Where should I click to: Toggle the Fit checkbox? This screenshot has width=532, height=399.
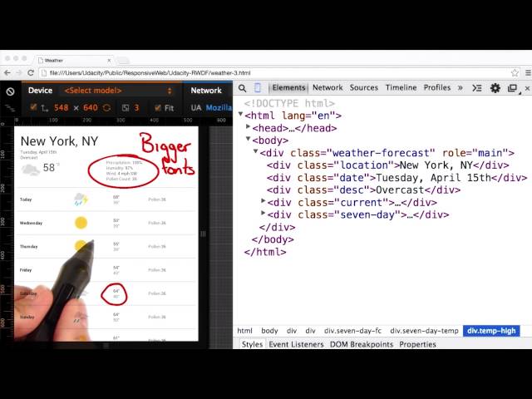point(157,108)
